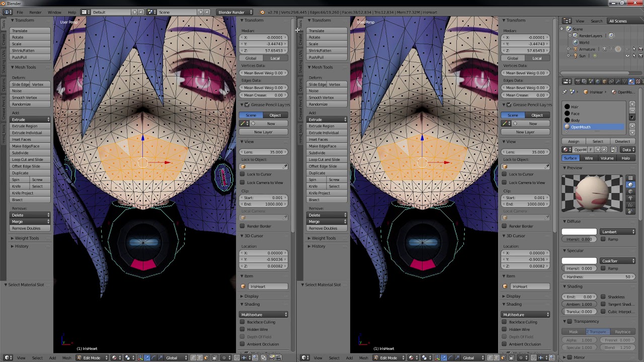Open Mesh menu in left viewport header

pos(66,358)
